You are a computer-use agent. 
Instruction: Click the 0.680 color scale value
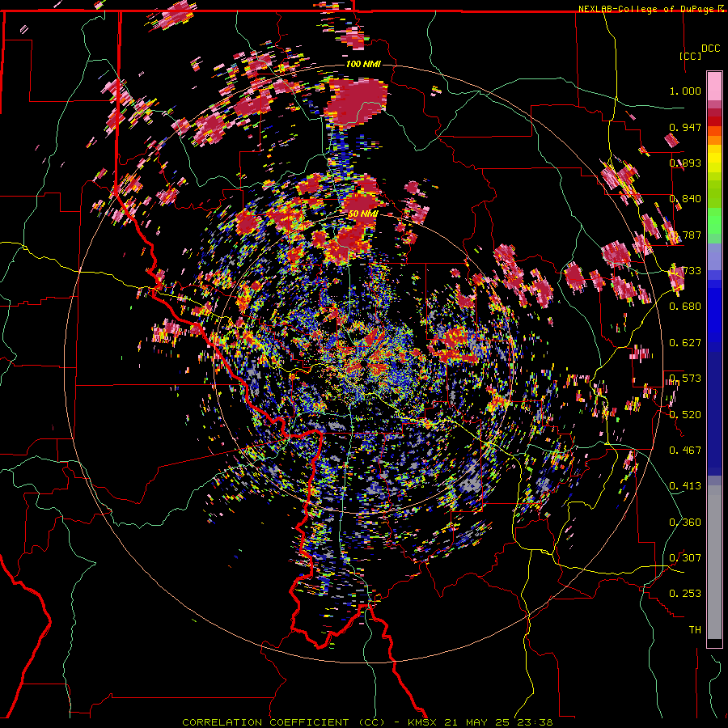pos(685,307)
